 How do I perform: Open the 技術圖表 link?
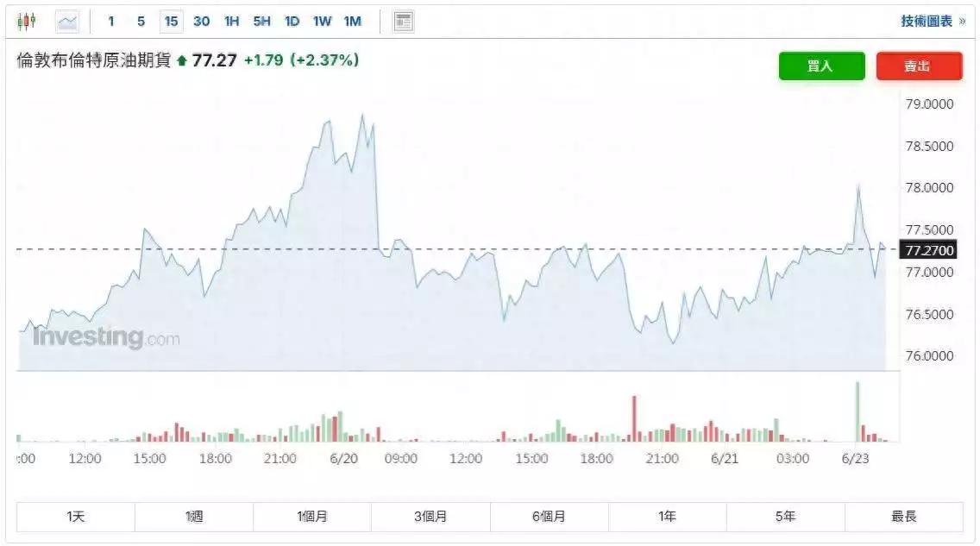click(x=927, y=22)
